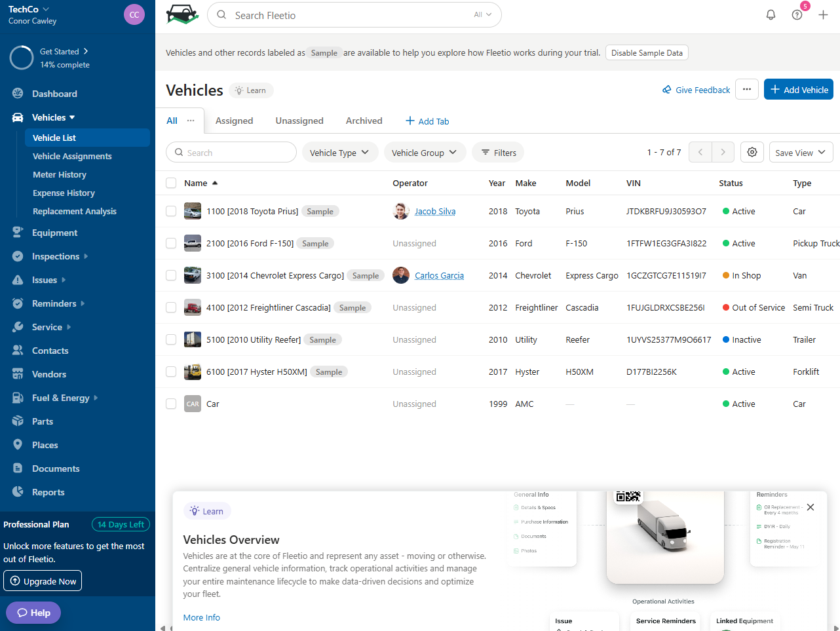Expand the Save View dropdown
Screen dimensions: 840x631
(801, 152)
